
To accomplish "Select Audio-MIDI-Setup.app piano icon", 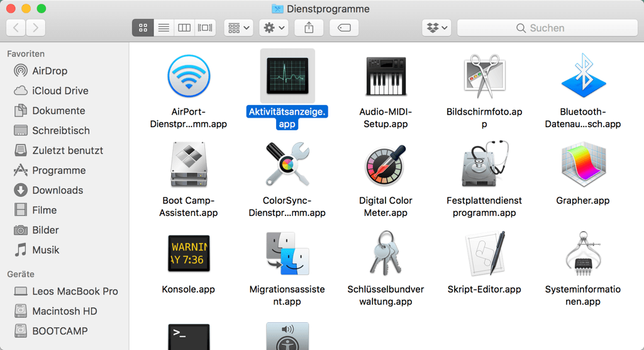I will 386,76.
